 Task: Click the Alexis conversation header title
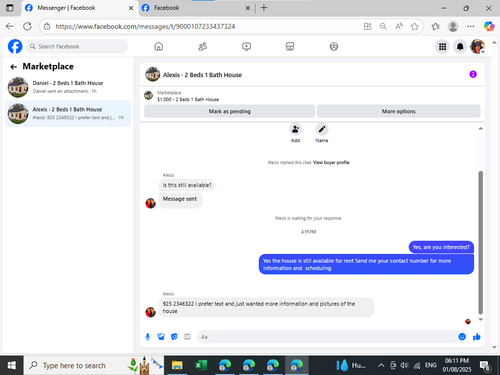pos(202,75)
